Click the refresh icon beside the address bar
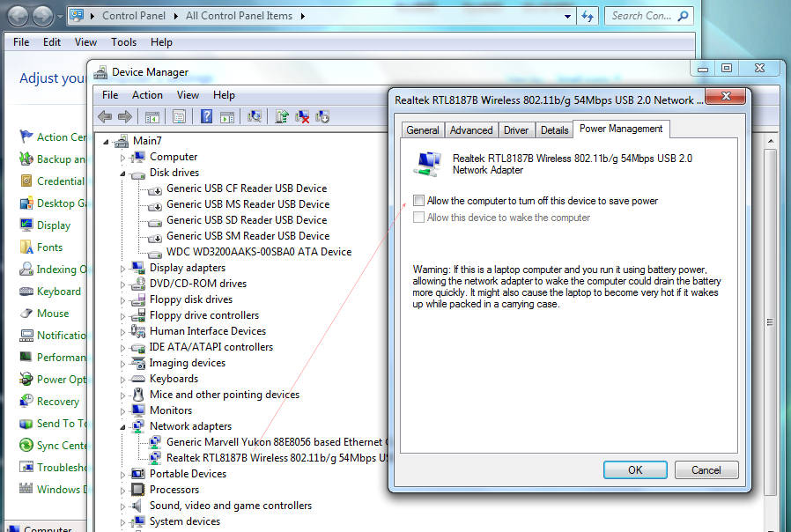This screenshot has height=532, width=791. point(588,16)
